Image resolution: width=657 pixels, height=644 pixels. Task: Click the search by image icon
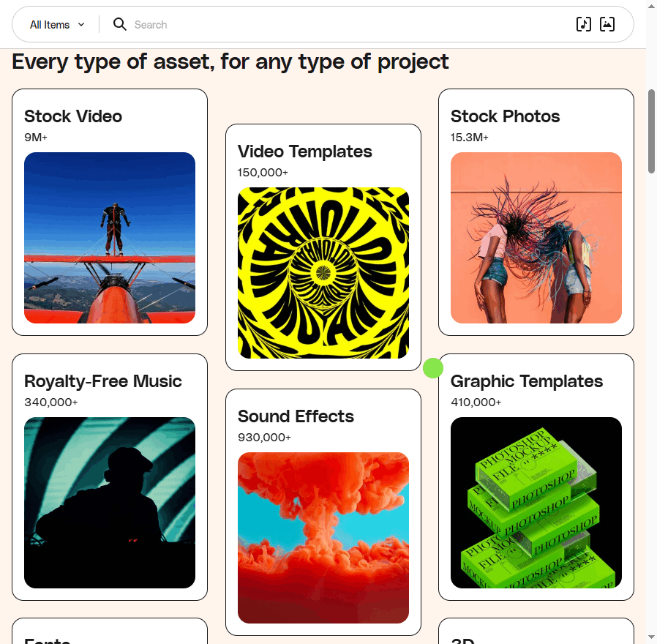(x=607, y=24)
